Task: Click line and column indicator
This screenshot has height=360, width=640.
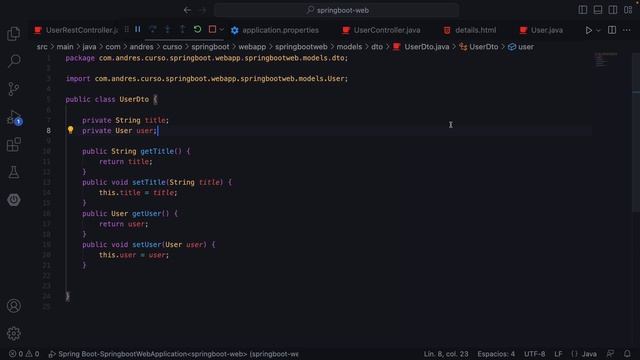Action: click(446, 354)
